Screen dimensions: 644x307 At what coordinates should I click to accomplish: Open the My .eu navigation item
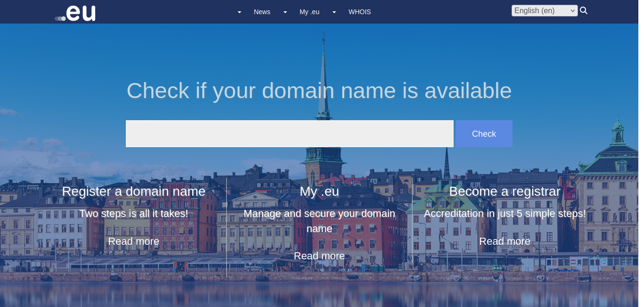(310, 12)
